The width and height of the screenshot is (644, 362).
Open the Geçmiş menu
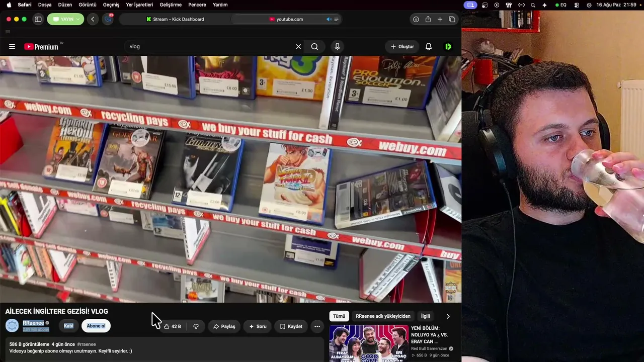click(x=111, y=5)
